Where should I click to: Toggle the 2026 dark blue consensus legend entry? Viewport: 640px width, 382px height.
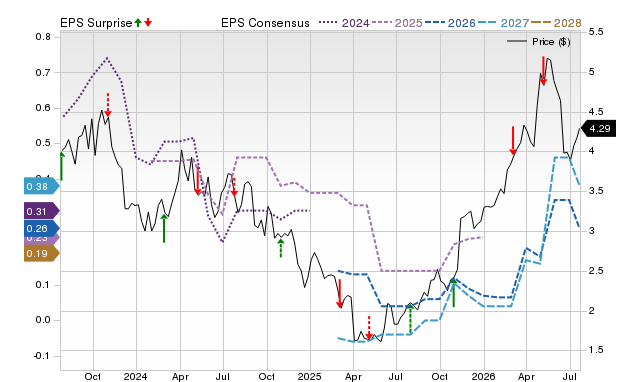click(x=450, y=23)
